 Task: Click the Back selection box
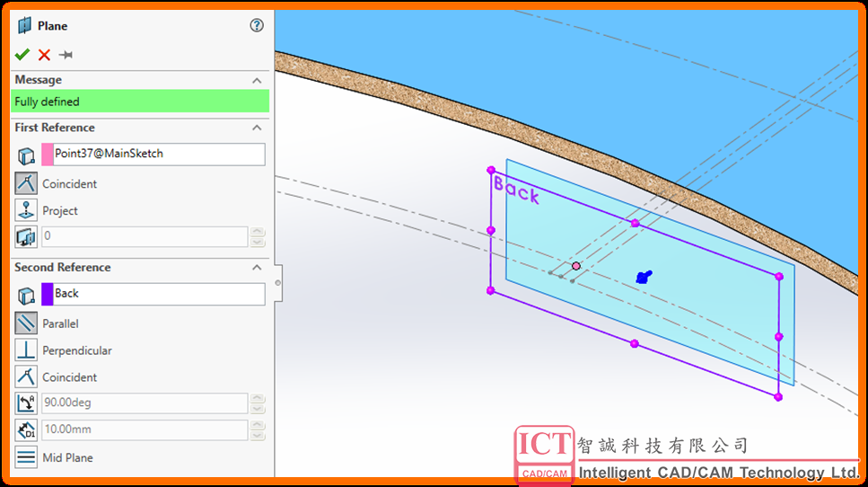tap(159, 294)
